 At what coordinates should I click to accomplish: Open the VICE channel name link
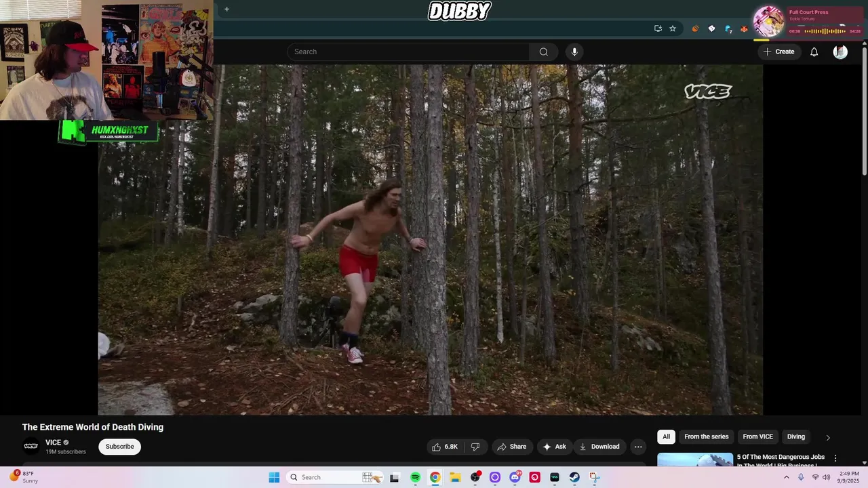click(x=53, y=443)
